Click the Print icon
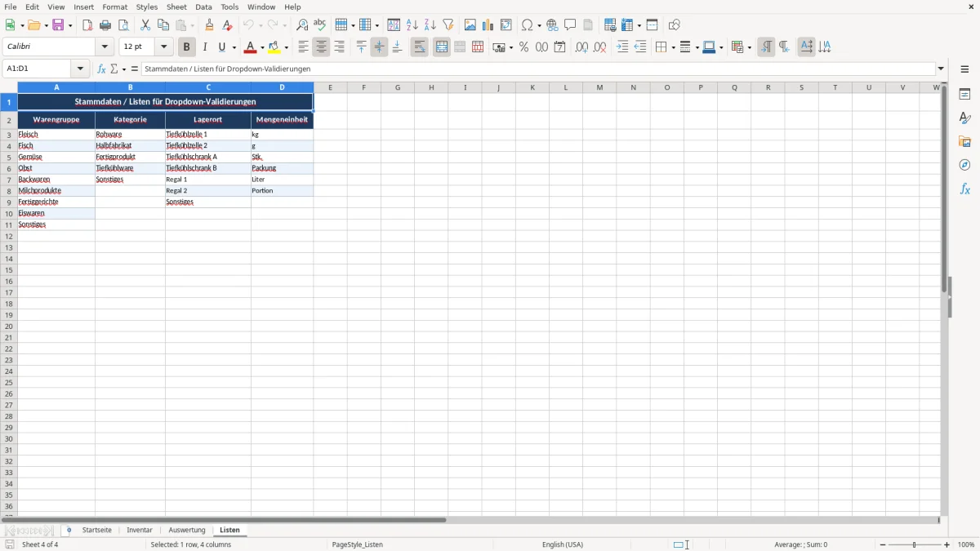 105,25
